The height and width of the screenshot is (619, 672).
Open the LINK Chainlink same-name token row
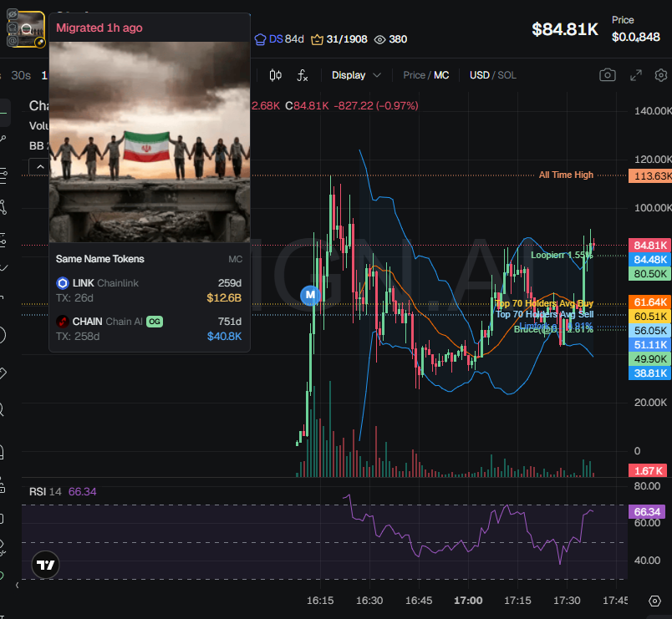tap(149, 290)
